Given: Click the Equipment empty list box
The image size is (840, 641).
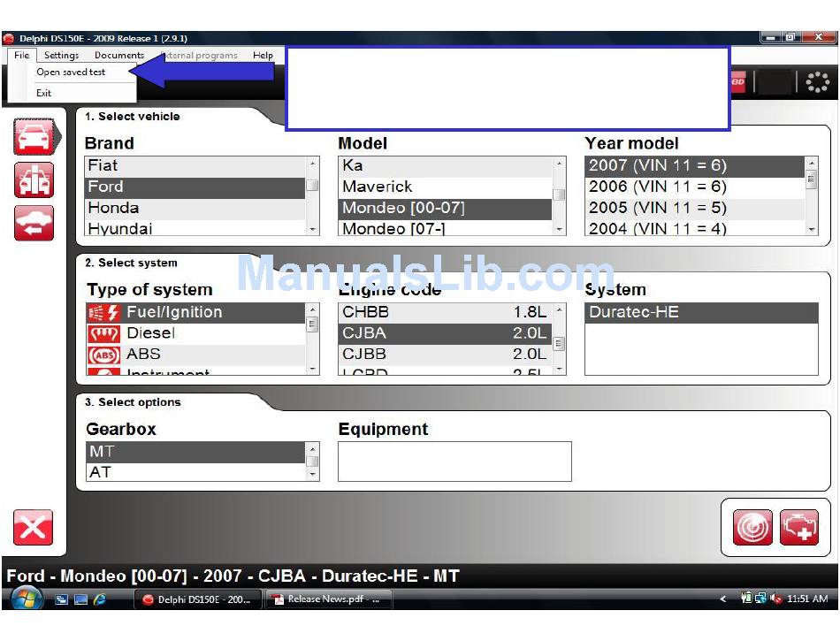Looking at the screenshot, I should pyautogui.click(x=454, y=462).
